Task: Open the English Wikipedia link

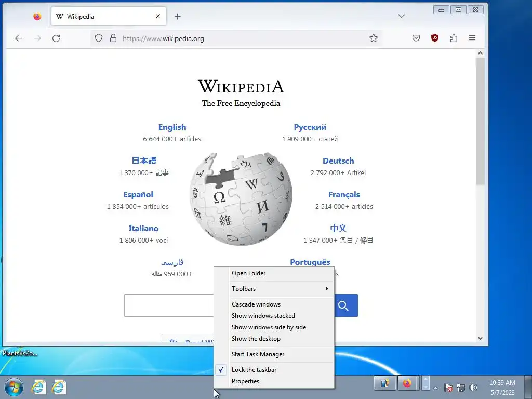Action: coord(172,127)
